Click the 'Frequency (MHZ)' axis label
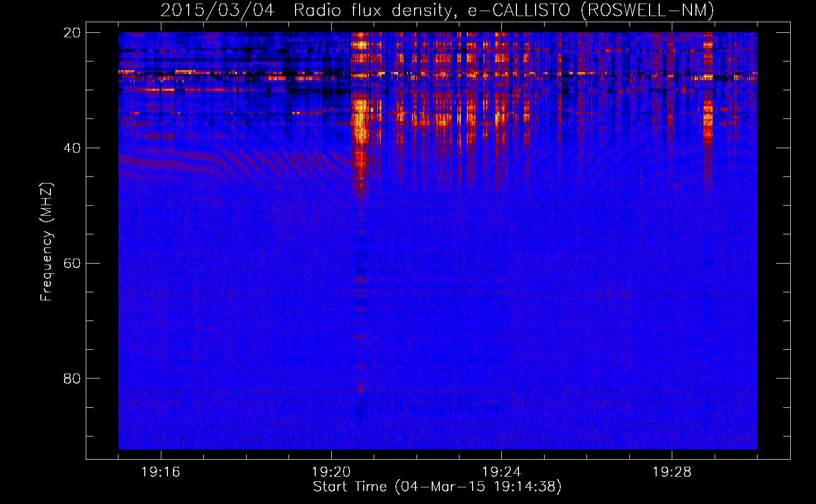The width and height of the screenshot is (816, 504). pos(46,242)
